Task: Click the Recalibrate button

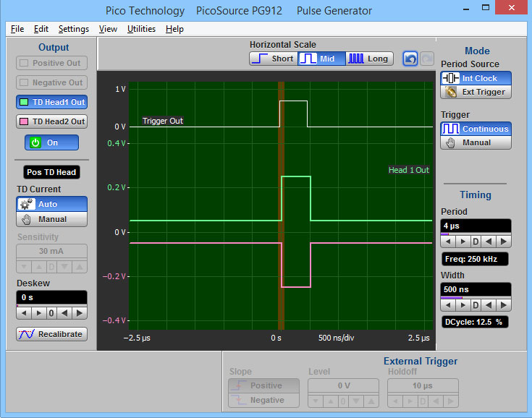Action: tap(51, 334)
